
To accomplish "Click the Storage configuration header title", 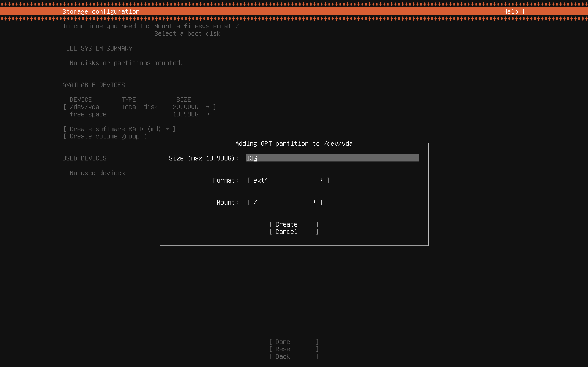I will [x=101, y=11].
